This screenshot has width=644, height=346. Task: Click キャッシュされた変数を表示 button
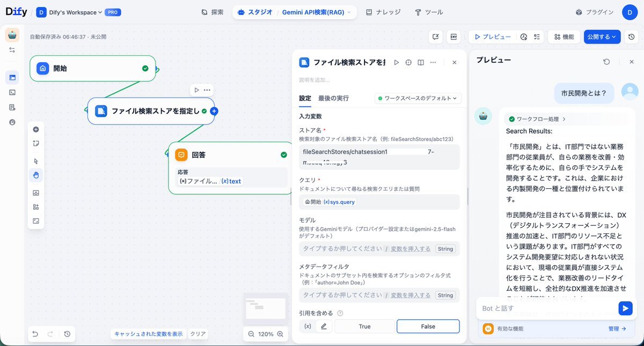tap(149, 334)
